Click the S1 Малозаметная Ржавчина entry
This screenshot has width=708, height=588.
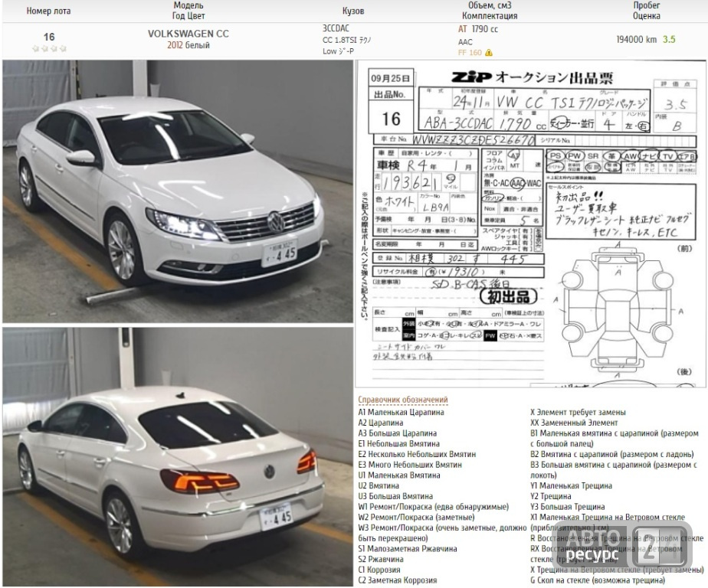pyautogui.click(x=408, y=549)
